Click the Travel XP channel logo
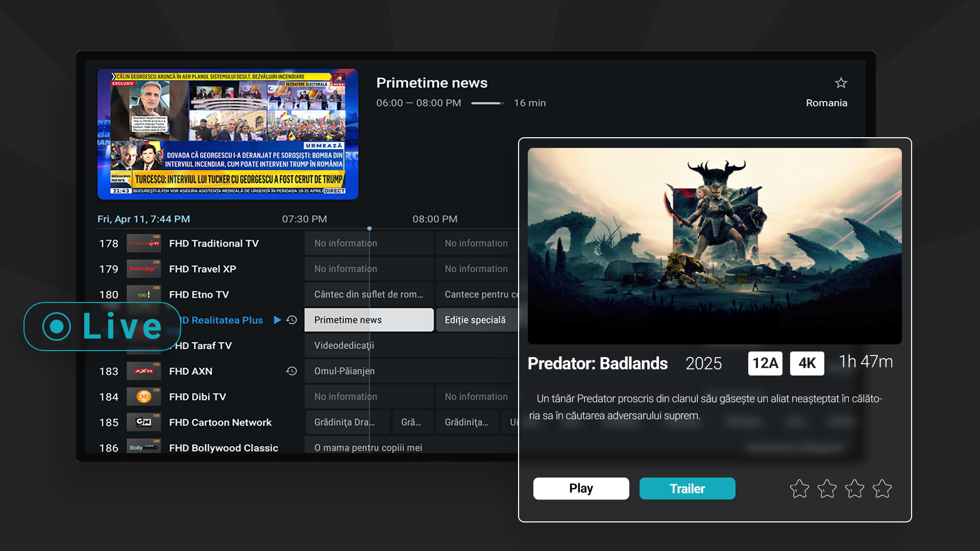Image resolution: width=980 pixels, height=551 pixels. [144, 268]
